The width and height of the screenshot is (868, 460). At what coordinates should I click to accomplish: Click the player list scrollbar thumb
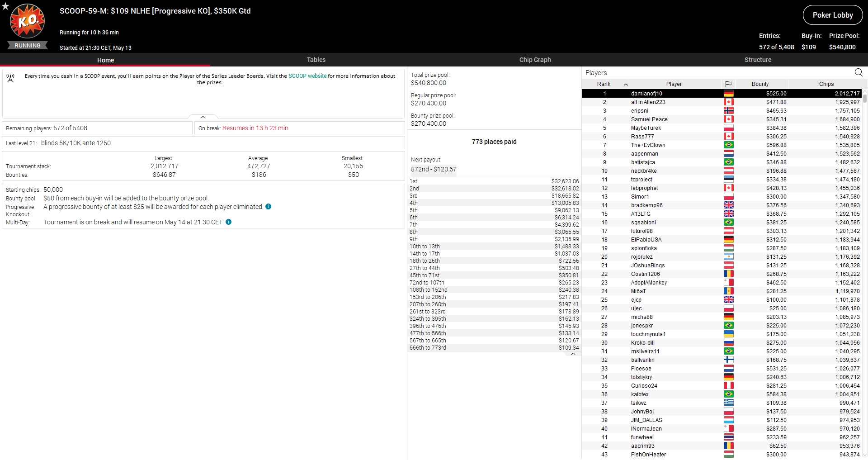tap(865, 98)
